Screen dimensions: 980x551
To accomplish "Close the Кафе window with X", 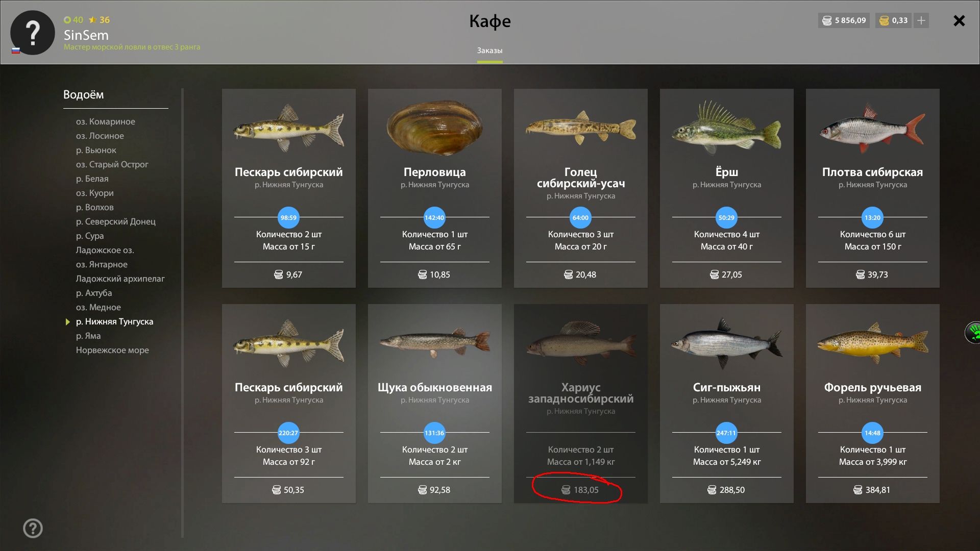I will 959,20.
